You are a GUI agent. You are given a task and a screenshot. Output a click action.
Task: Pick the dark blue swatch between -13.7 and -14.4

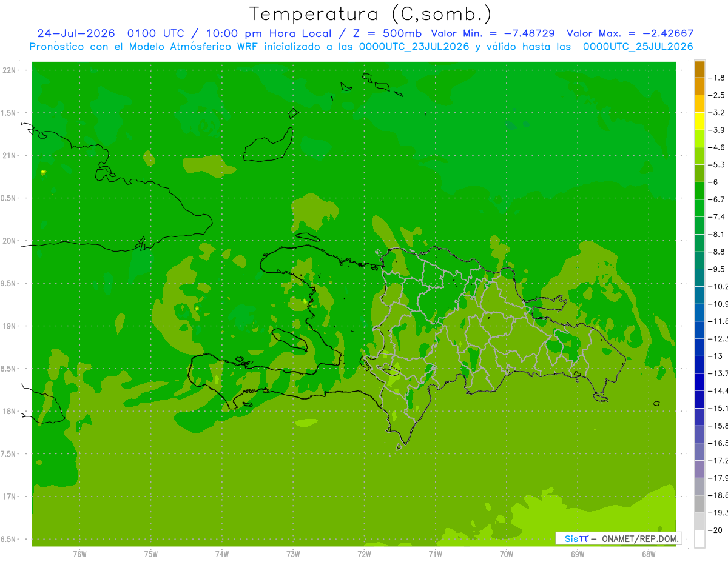coord(699,382)
